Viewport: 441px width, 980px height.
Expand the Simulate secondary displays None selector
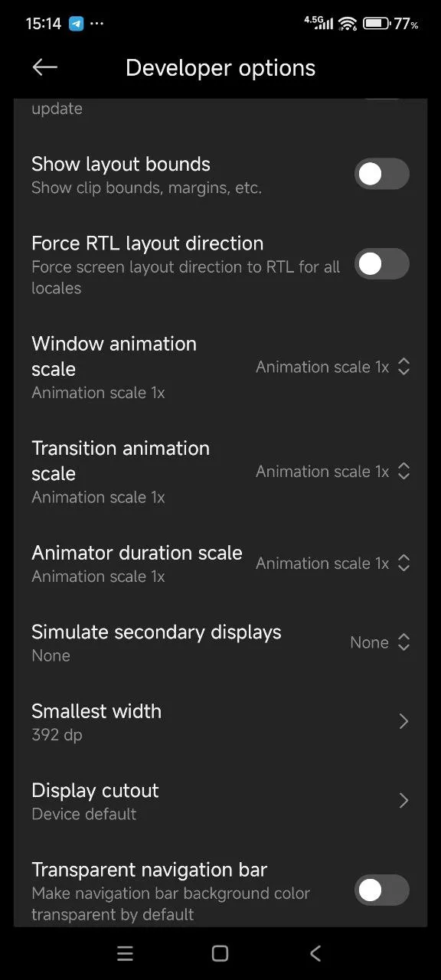[x=381, y=642]
